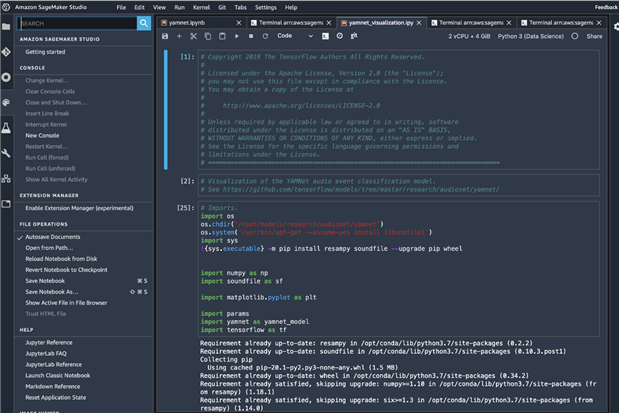Click Reset Application State item
Viewport: 619px width, 413px height.
coord(56,398)
